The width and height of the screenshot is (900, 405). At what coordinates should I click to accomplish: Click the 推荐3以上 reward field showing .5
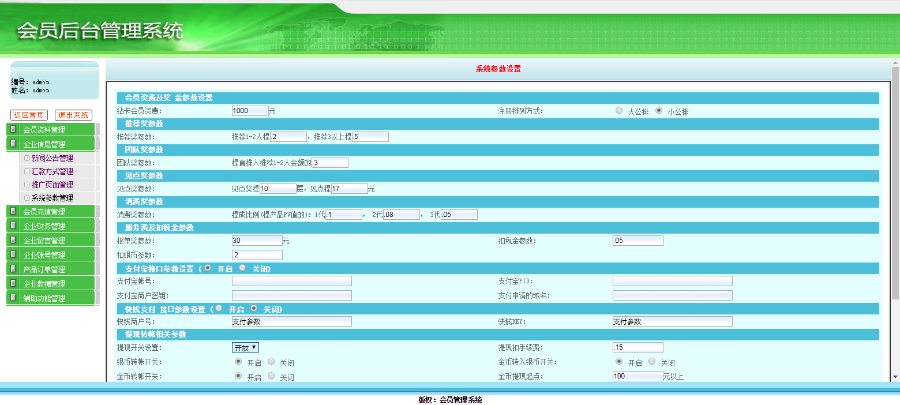(x=370, y=137)
